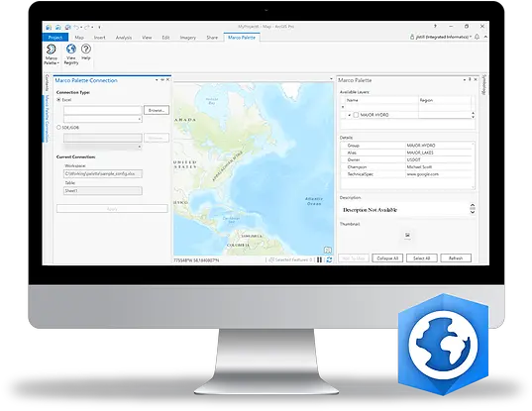The height and width of the screenshot is (411, 532).
Task: Click the www.google.com TechnicalSpec value
Action: tap(422, 174)
